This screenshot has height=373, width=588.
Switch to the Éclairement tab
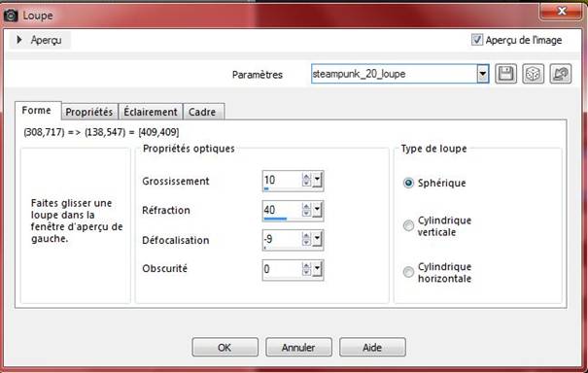(x=151, y=112)
